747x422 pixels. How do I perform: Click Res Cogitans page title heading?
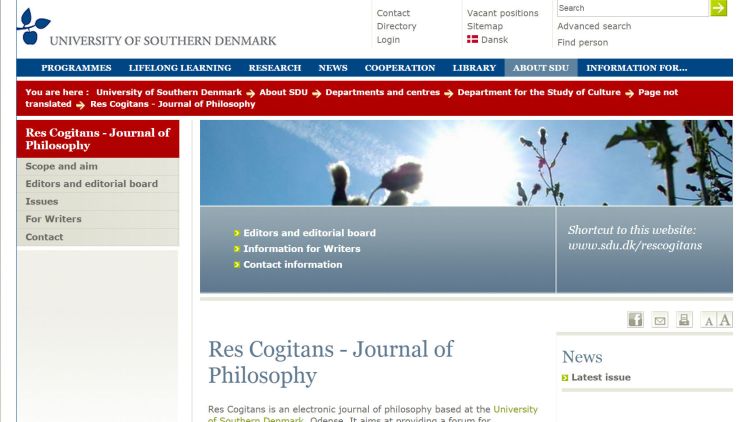[331, 362]
